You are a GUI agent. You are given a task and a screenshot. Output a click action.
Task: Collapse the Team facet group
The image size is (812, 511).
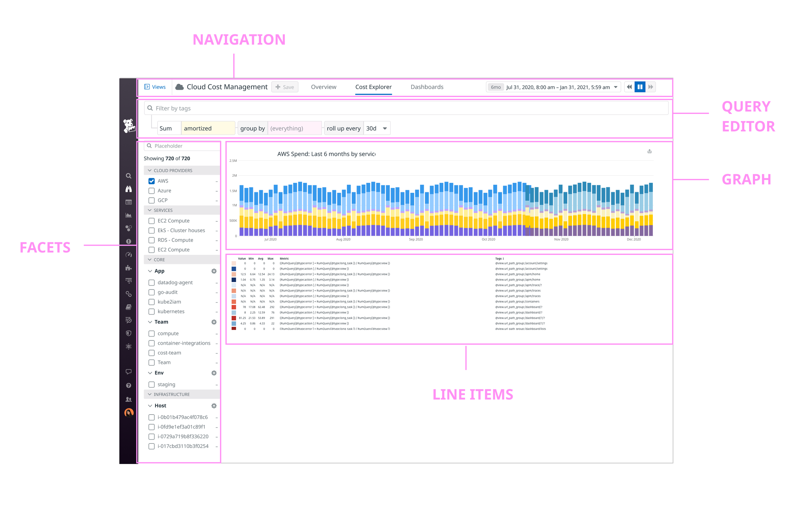pyautogui.click(x=150, y=322)
